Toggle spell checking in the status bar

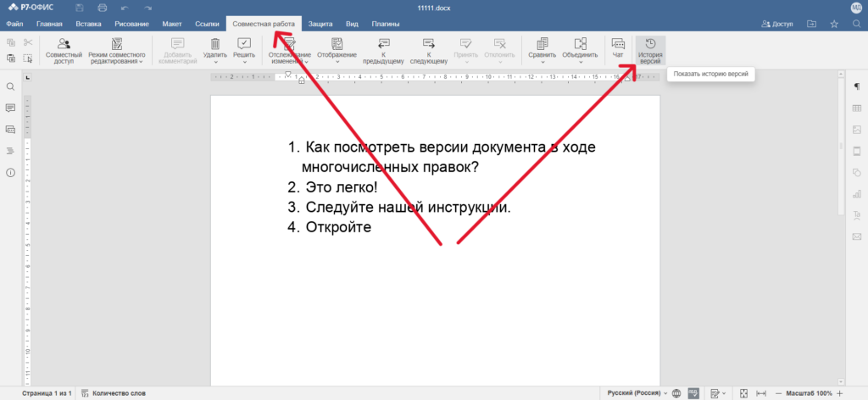click(694, 393)
